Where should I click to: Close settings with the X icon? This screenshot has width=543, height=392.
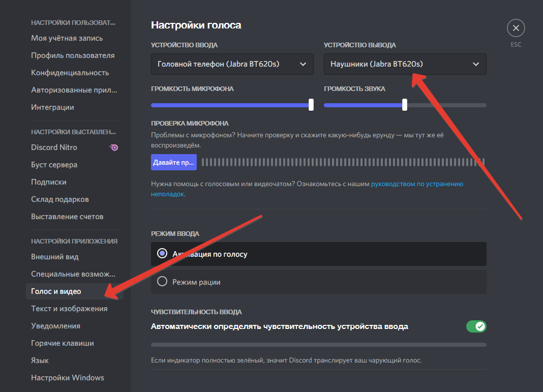[516, 28]
